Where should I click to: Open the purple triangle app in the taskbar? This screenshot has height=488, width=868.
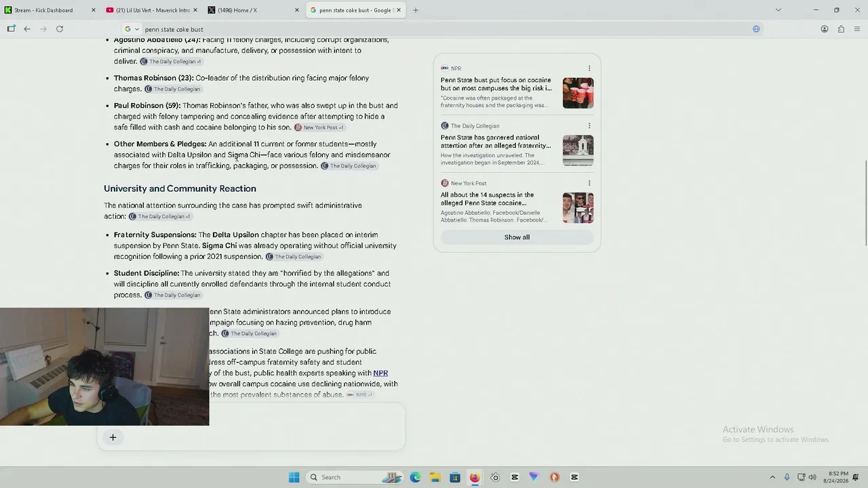pyautogui.click(x=534, y=477)
